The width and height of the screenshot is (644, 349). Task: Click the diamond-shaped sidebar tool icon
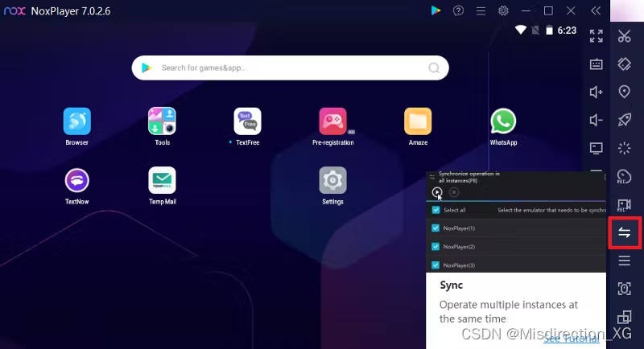tap(625, 64)
